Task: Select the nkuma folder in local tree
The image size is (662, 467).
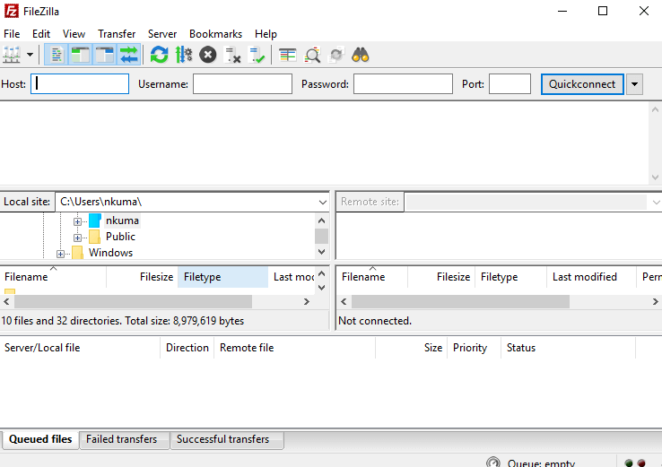Action: (x=122, y=220)
